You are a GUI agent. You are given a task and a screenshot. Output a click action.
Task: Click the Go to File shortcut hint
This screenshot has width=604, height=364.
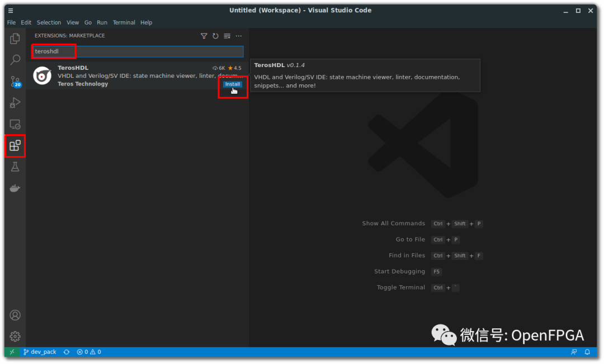coord(428,239)
